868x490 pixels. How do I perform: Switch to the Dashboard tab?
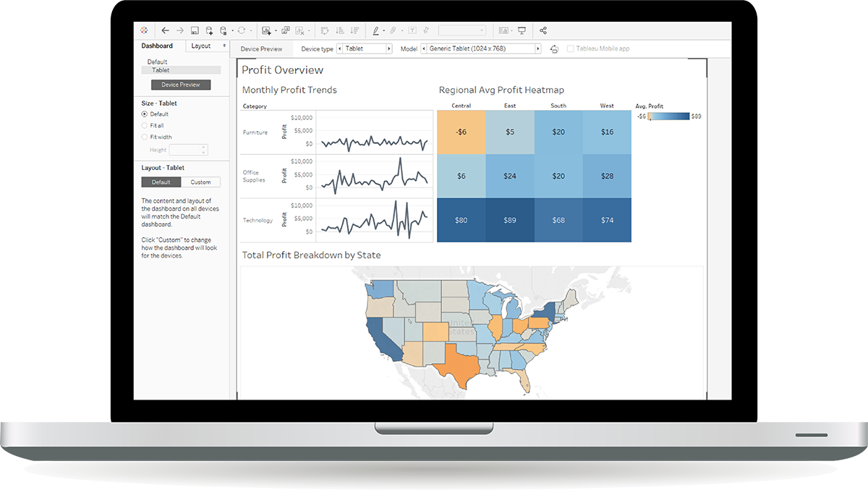(x=157, y=46)
